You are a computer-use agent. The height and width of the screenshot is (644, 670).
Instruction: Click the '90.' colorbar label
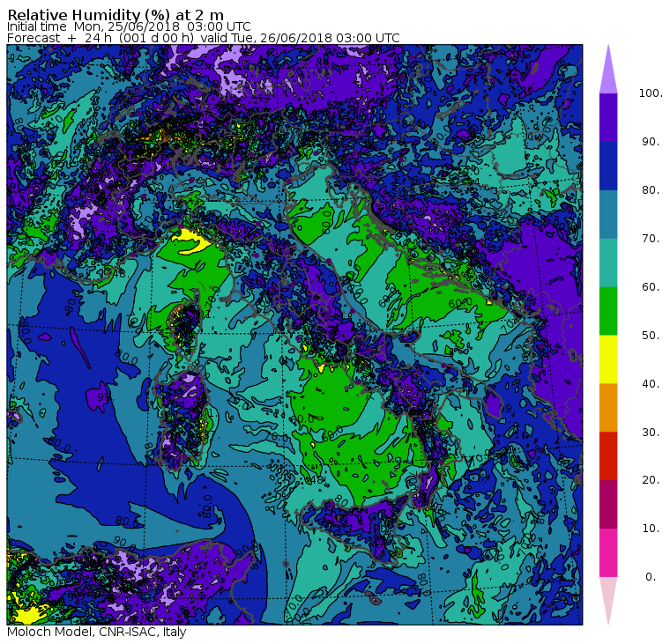pos(651,142)
